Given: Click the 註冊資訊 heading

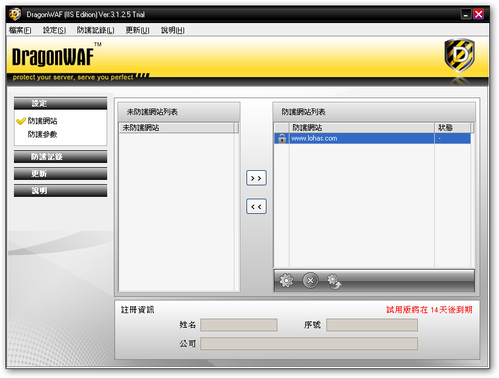Looking at the screenshot, I should click(137, 310).
